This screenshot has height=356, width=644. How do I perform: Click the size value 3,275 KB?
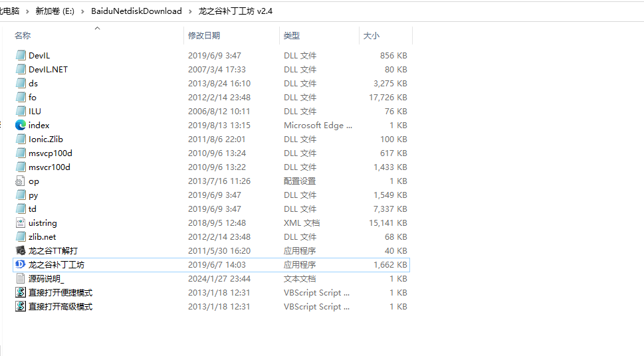pos(390,83)
